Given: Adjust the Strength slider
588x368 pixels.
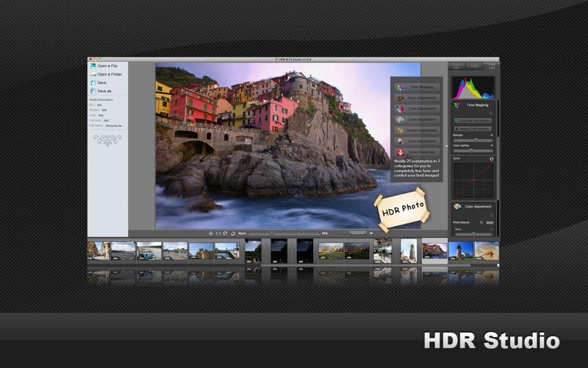Looking at the screenshot, I should (473, 141).
